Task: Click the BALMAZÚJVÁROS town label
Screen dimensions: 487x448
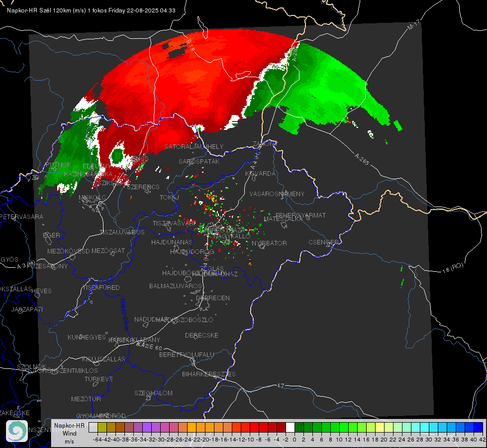Action: point(176,286)
